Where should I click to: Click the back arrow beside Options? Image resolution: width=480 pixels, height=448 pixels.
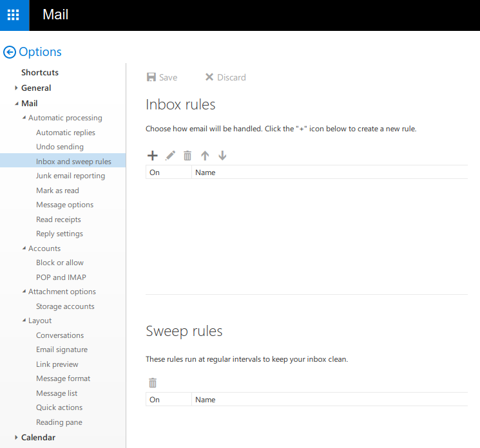click(10, 52)
